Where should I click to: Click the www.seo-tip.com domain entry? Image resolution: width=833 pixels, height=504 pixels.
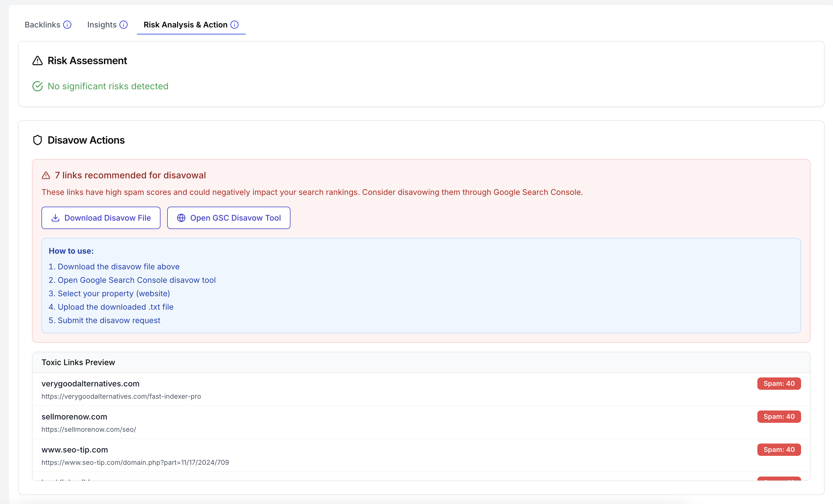pyautogui.click(x=75, y=450)
